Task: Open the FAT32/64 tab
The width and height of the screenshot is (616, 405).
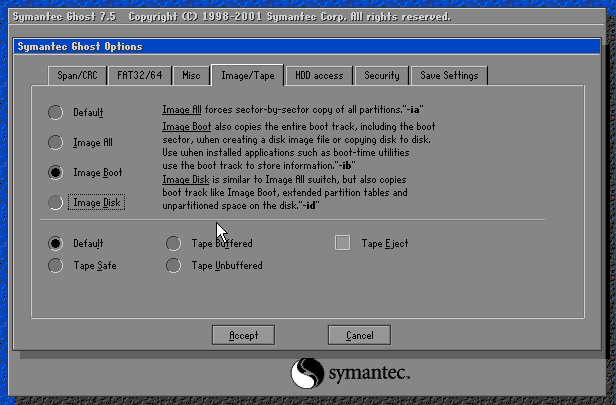Action: click(x=140, y=75)
